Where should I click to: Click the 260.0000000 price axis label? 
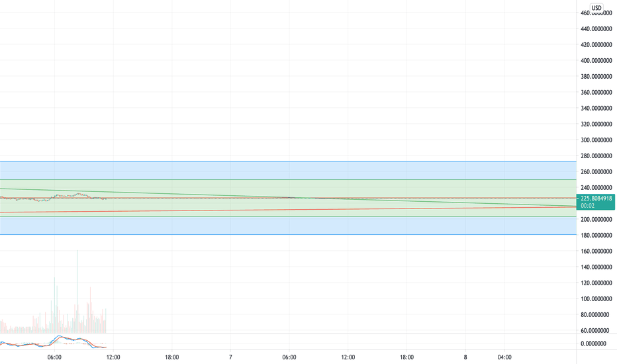click(596, 172)
